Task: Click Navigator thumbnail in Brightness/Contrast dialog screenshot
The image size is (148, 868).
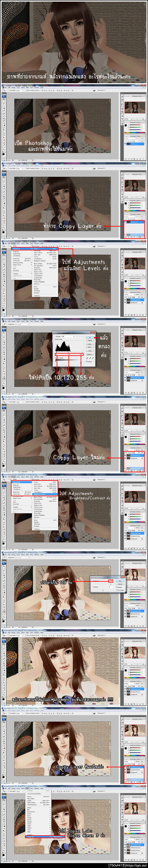Action: (x=135, y=575)
